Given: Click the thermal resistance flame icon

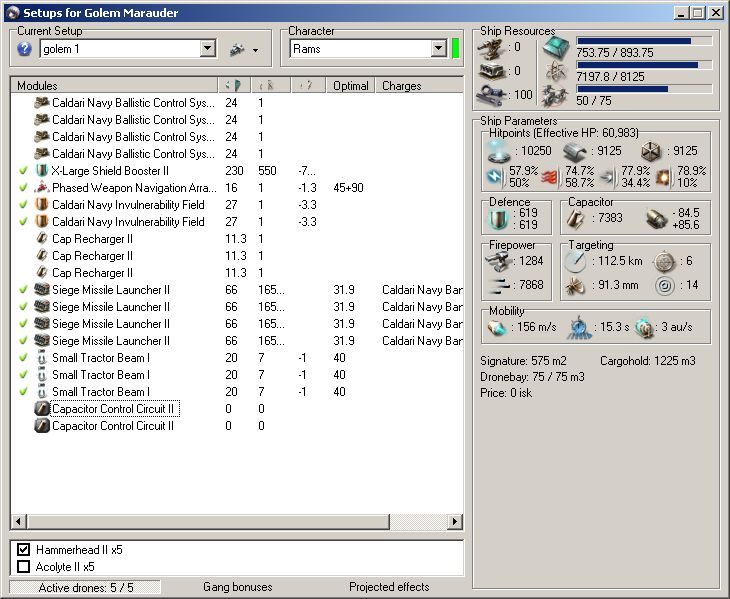Looking at the screenshot, I should pos(551,177).
